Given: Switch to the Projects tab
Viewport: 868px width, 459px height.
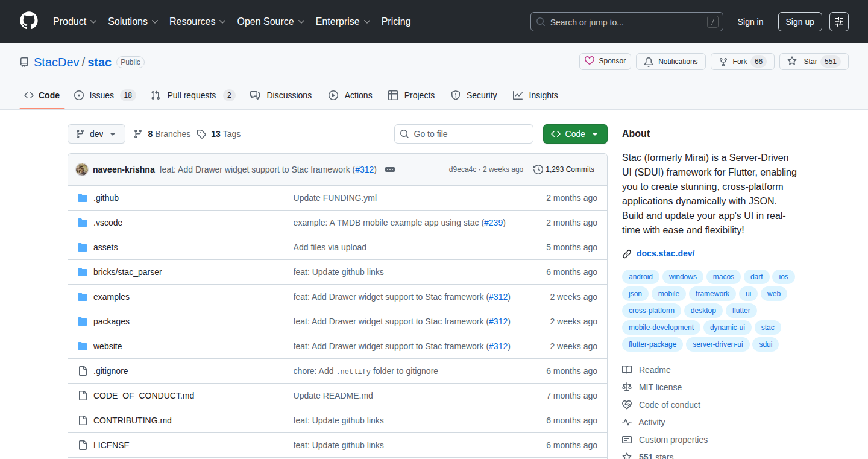Looking at the screenshot, I should tap(412, 95).
